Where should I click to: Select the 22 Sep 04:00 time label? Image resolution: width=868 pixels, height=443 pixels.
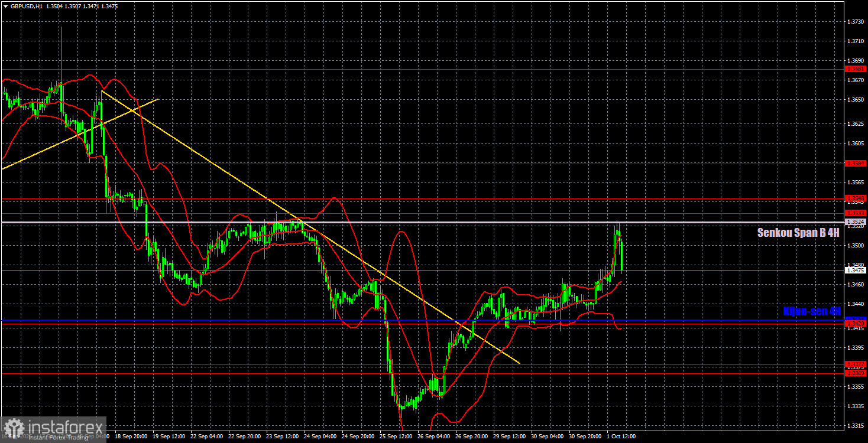point(206,437)
